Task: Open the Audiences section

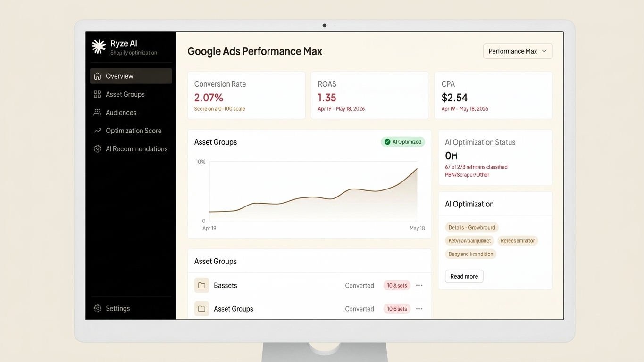Action: click(x=131, y=112)
